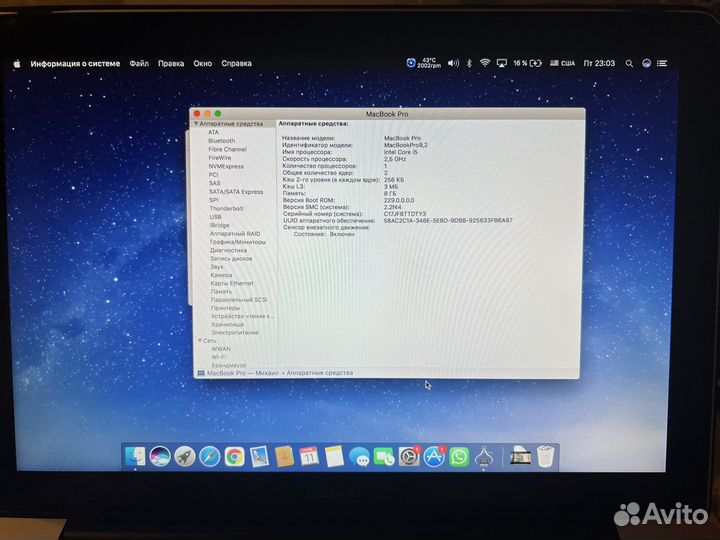This screenshot has width=720, height=540.
Task: Open the Notes app in Dock
Action: coord(334,457)
